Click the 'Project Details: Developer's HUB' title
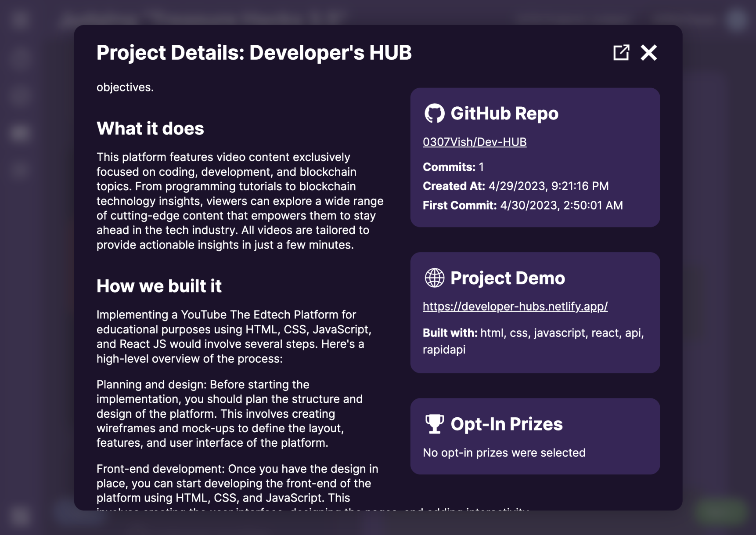Screen dimensions: 756x535 click(254, 53)
